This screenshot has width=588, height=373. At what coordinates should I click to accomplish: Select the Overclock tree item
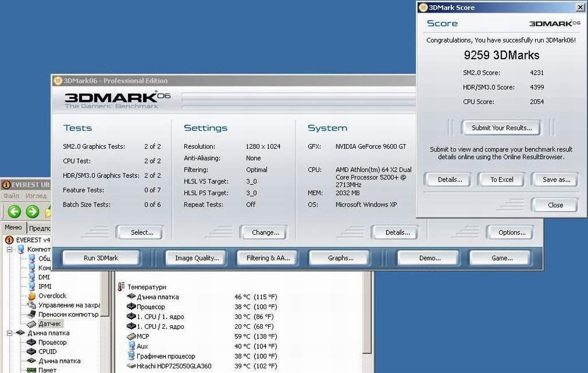tap(52, 296)
